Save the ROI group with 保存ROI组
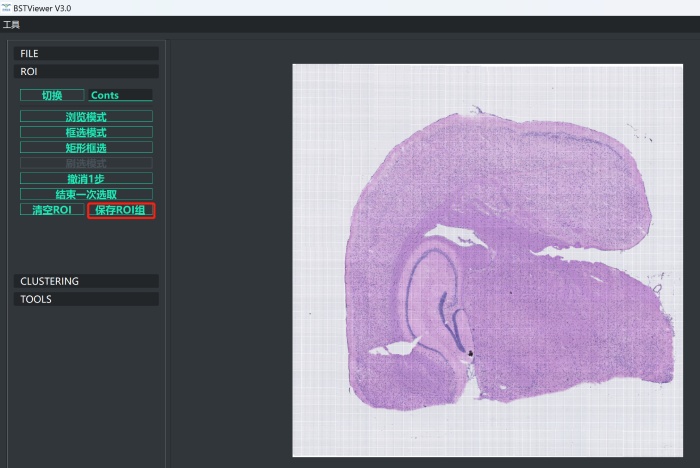Screen dimensions: 700x468 click(120, 210)
